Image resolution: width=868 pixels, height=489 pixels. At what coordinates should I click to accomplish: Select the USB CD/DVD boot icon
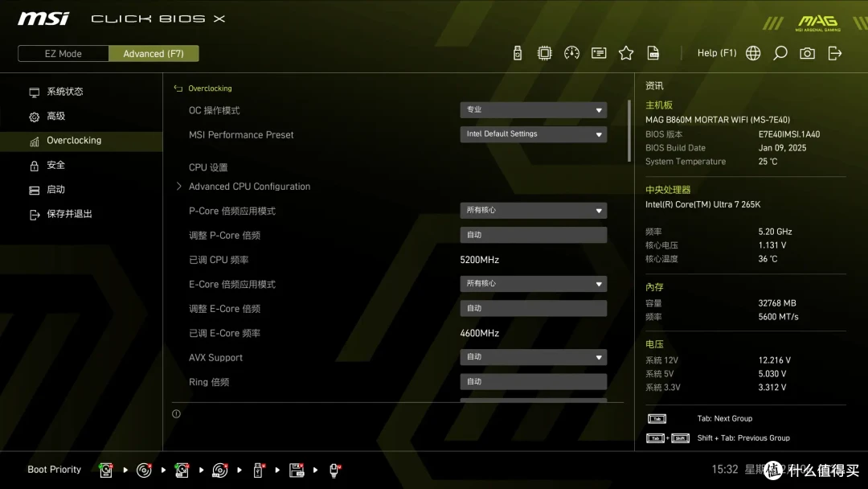[219, 471]
